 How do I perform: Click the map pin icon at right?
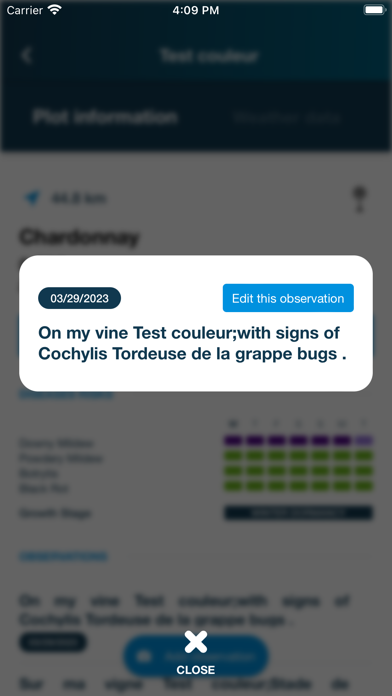359,199
